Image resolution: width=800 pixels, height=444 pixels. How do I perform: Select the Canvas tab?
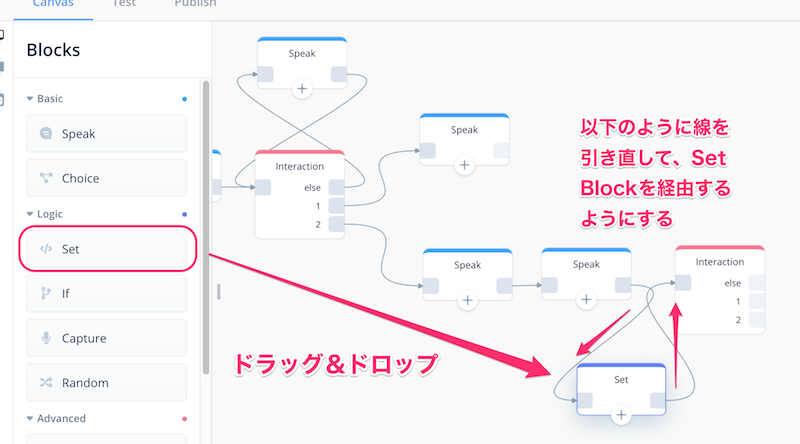53,4
